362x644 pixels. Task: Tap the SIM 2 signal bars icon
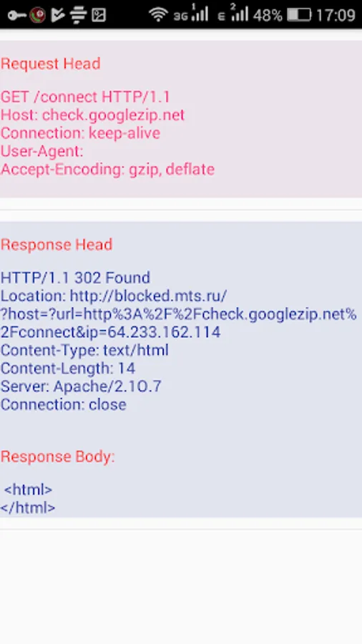(233, 14)
